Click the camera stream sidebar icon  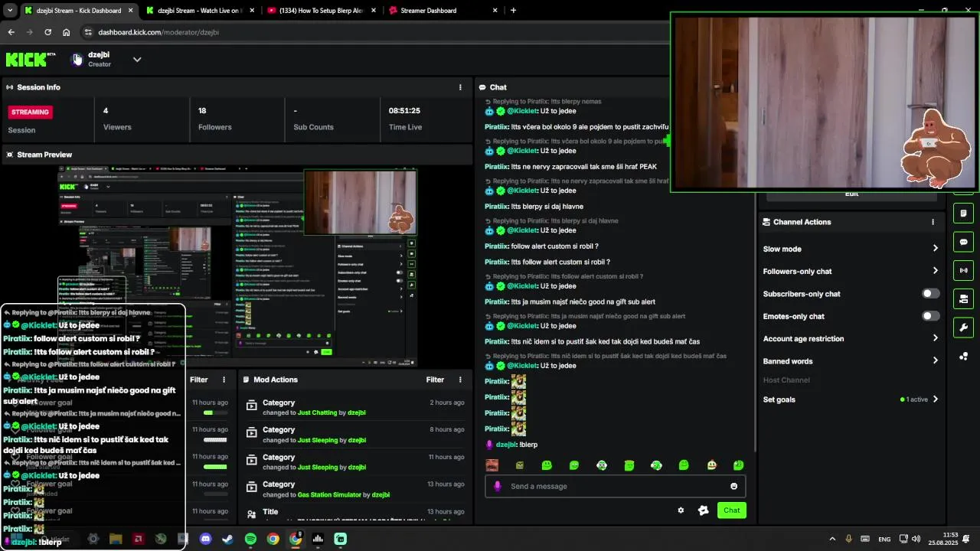(963, 298)
